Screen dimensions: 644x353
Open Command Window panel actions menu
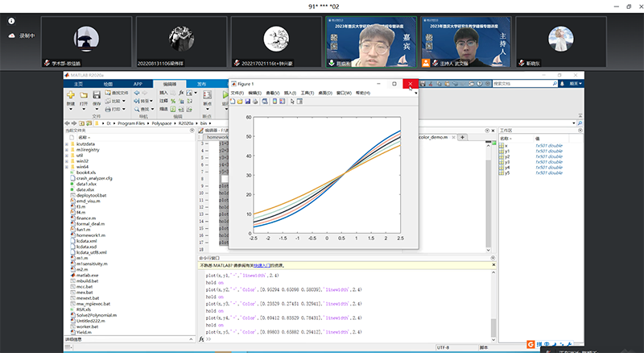[493, 258]
